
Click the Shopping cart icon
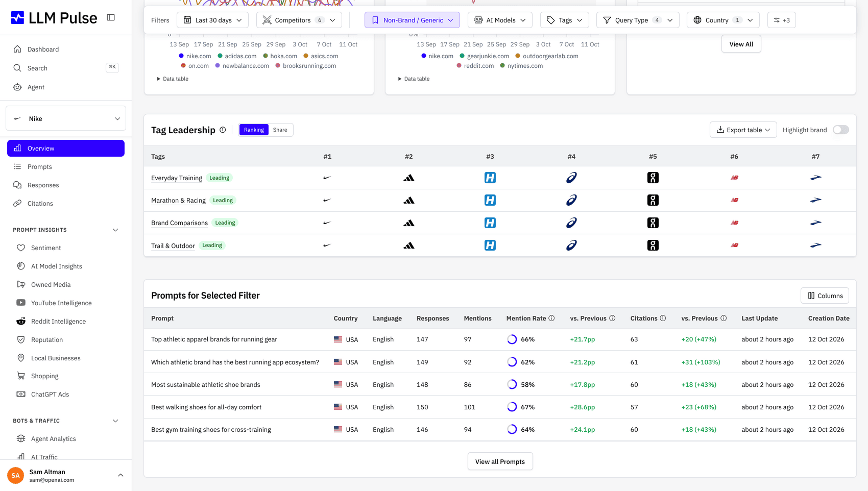pyautogui.click(x=21, y=376)
